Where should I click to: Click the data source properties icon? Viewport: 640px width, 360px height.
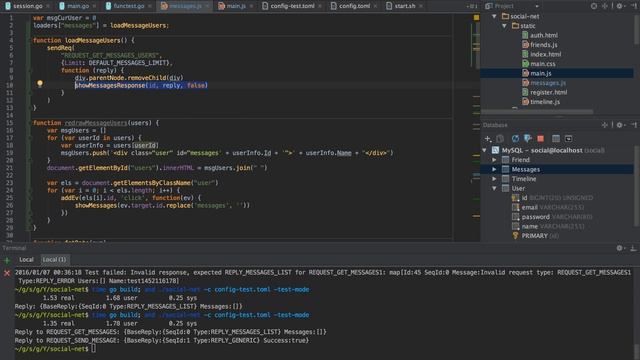point(528,139)
